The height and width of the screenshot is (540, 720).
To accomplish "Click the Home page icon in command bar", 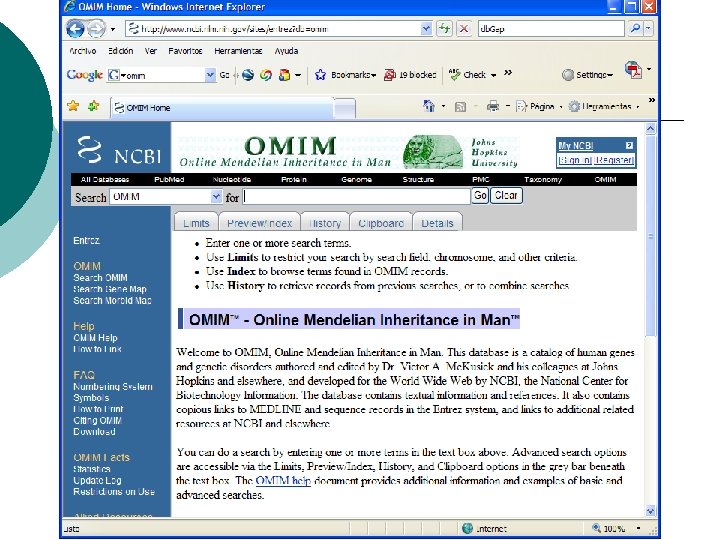I will point(429,107).
